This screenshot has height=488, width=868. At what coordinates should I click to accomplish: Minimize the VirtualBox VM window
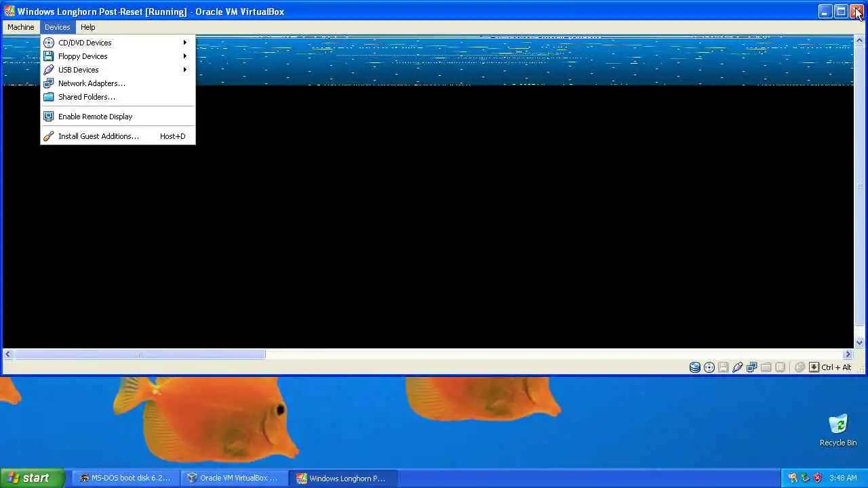click(825, 12)
